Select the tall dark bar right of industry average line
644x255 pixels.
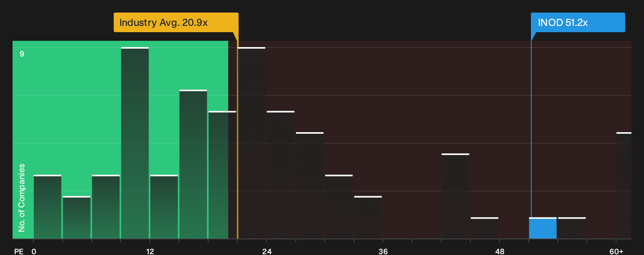tap(252, 143)
